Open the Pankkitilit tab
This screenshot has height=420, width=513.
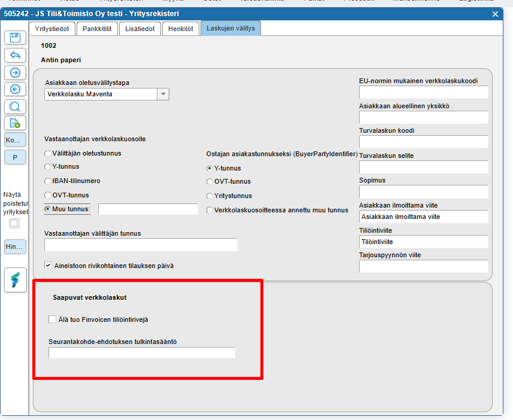[x=97, y=29]
